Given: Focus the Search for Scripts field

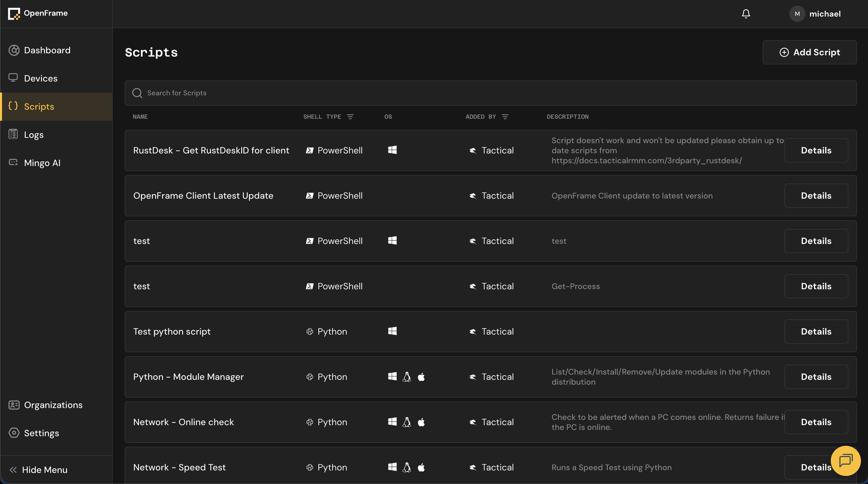Looking at the screenshot, I should tap(490, 93).
